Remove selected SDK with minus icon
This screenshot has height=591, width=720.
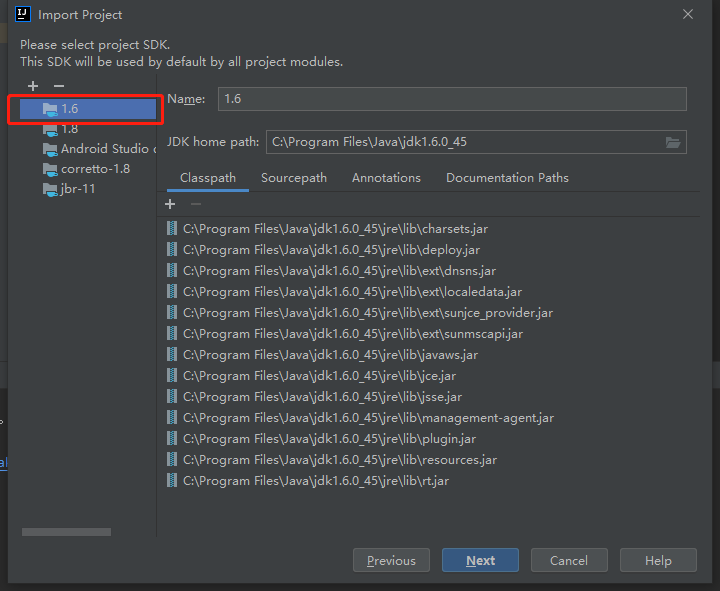point(59,86)
